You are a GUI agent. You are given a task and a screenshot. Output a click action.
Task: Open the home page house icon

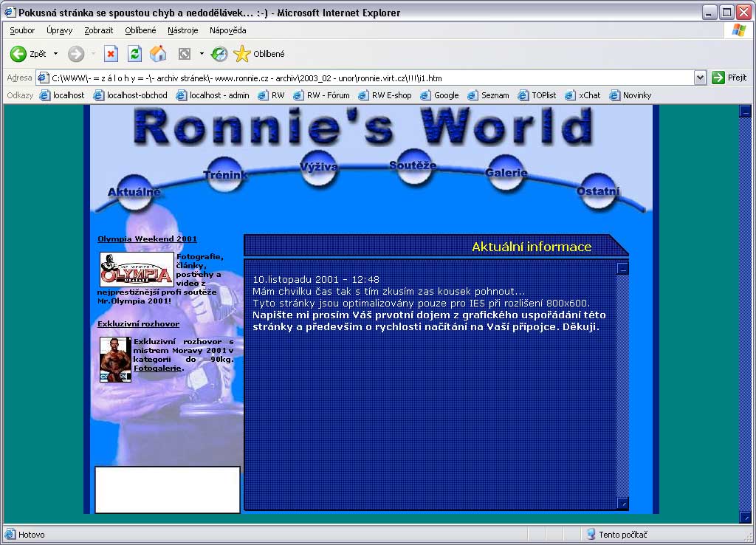[158, 54]
